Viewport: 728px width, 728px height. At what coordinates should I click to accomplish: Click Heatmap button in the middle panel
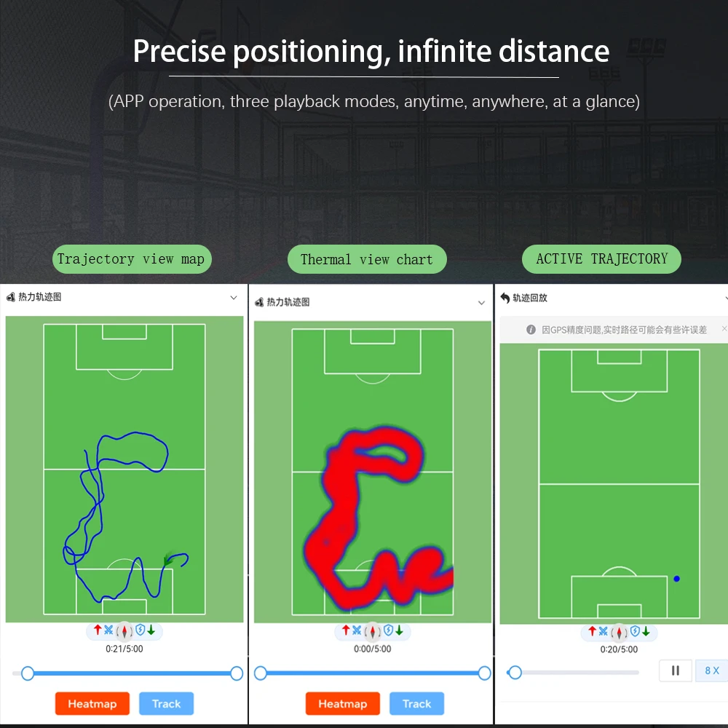(x=342, y=704)
